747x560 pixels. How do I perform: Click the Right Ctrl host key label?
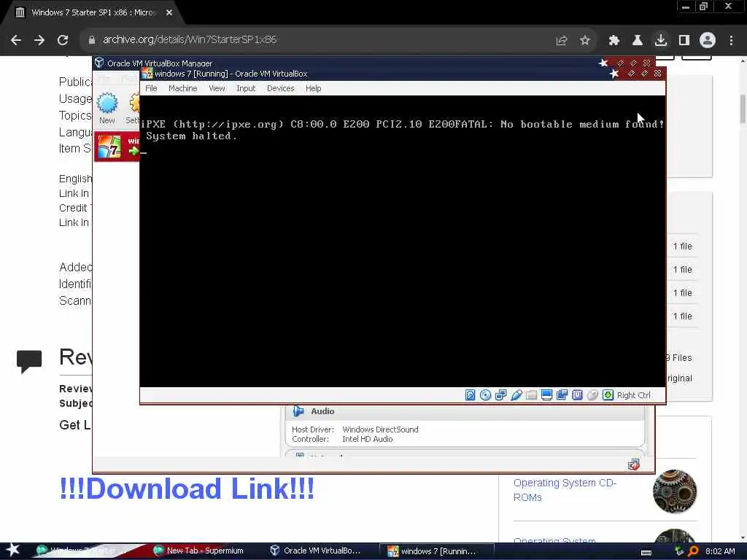point(634,395)
